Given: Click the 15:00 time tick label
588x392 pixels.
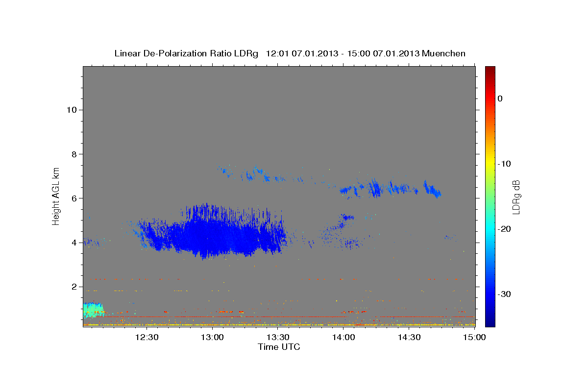Looking at the screenshot, I should click(x=475, y=337).
